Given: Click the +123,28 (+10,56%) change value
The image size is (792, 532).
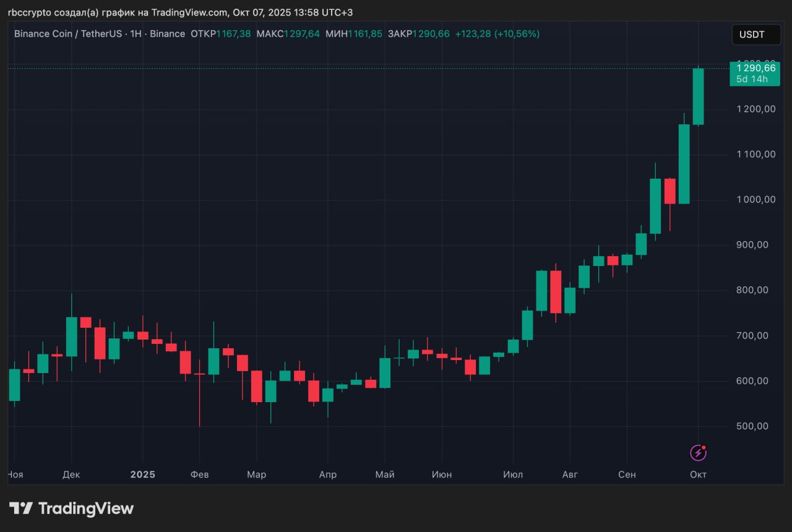Looking at the screenshot, I should point(497,34).
